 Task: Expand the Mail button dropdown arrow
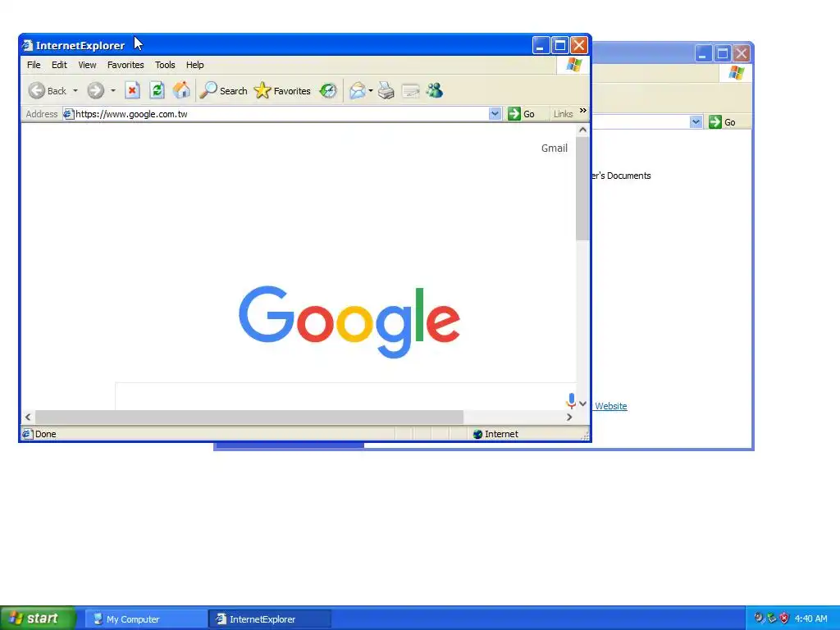371,90
